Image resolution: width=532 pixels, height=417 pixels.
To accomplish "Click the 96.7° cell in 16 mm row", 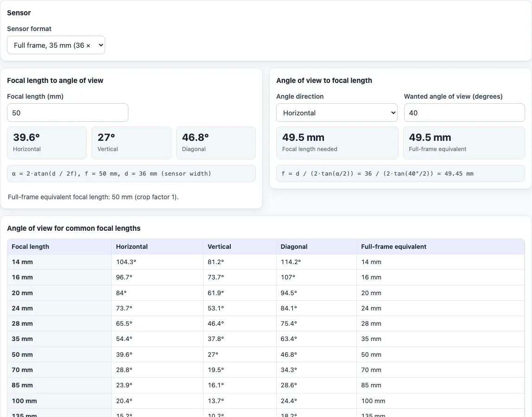I will (157, 277).
